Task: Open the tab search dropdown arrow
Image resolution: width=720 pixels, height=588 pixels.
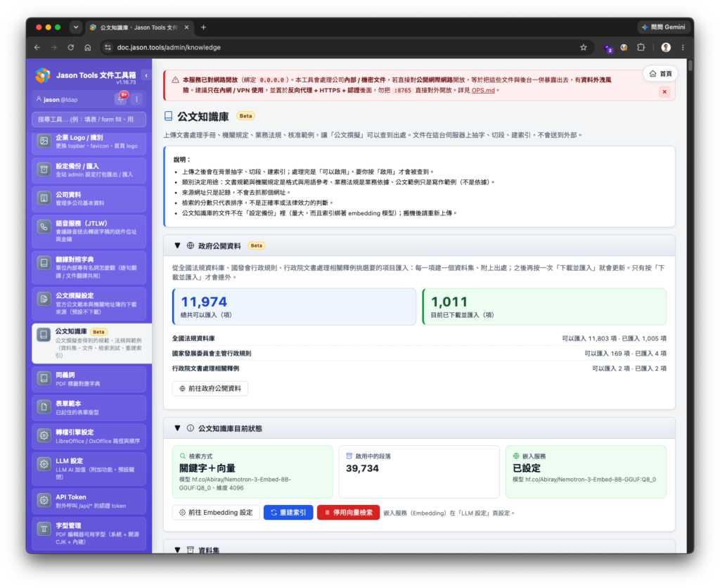Action: 76,27
